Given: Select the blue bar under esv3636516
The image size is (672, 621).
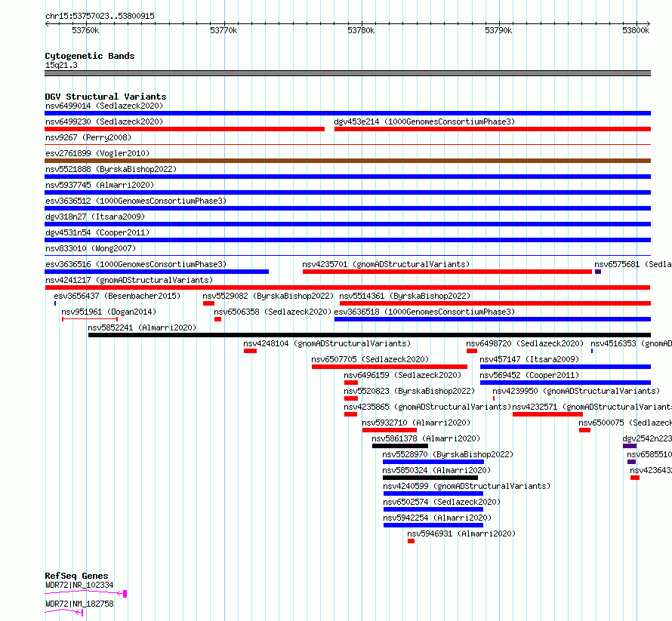Looking at the screenshot, I should point(157,272).
